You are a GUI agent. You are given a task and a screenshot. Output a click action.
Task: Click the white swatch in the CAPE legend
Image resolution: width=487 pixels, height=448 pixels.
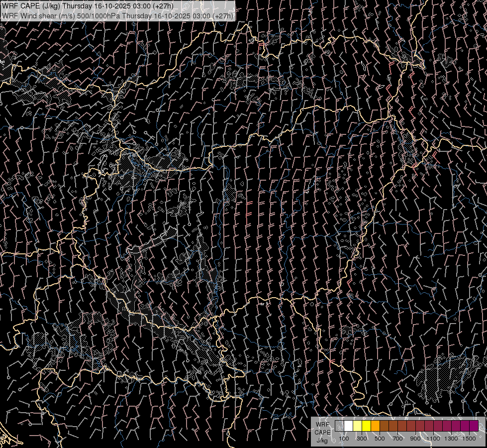point(348,426)
